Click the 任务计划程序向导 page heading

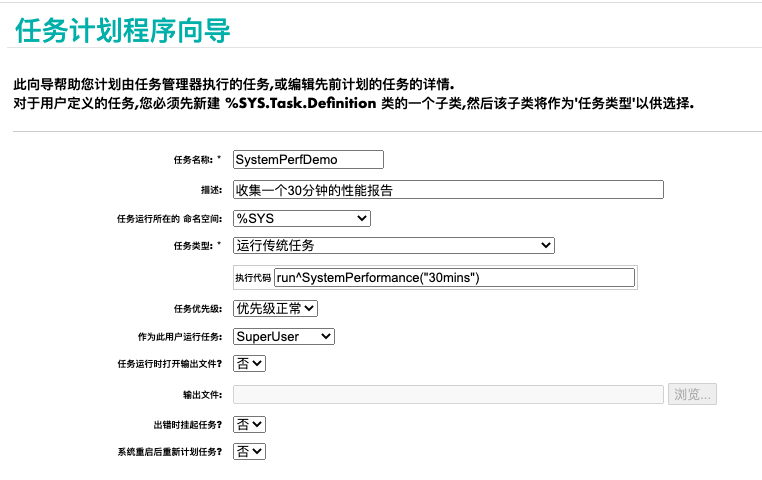(123, 31)
